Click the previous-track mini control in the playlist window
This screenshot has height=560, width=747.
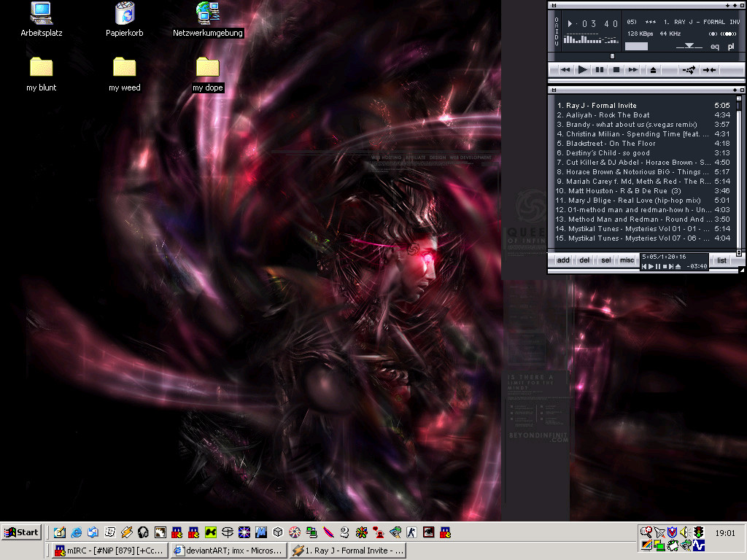click(x=645, y=267)
